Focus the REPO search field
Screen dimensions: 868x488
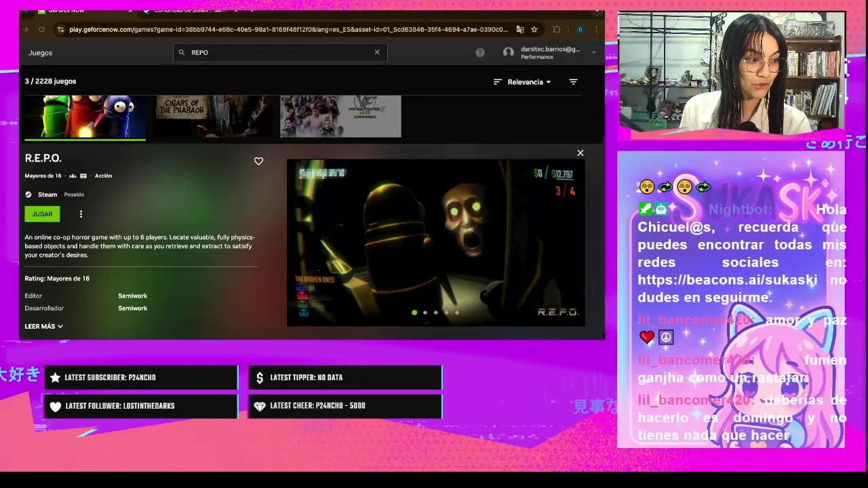point(280,52)
